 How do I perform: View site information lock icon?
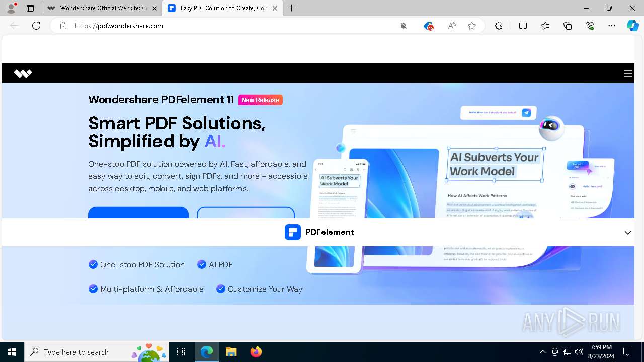(63, 26)
